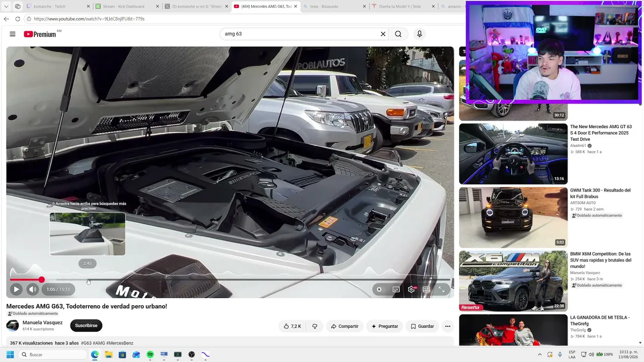Open 'LA GANADORA DE MI TESLA' video title
This screenshot has height=362, width=644.
(600, 321)
